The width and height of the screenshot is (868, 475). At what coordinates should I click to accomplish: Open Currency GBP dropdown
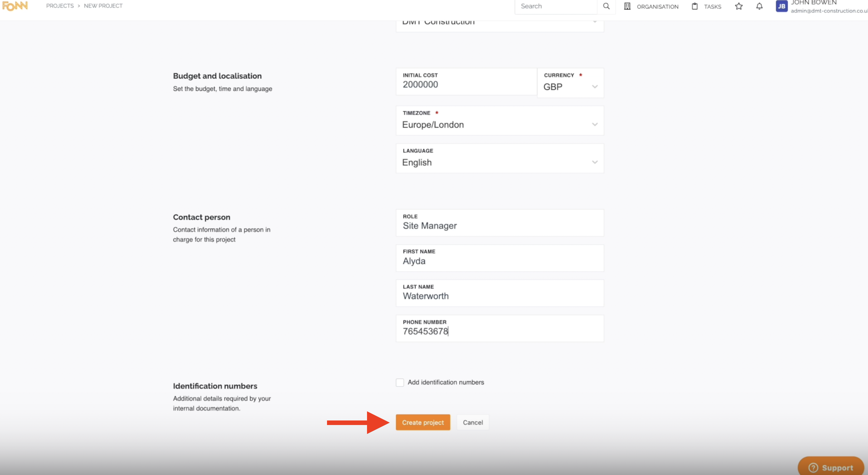(570, 83)
